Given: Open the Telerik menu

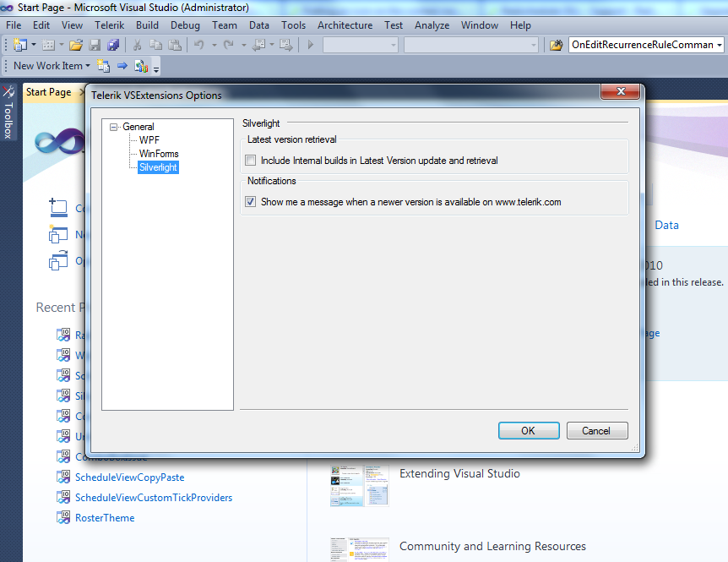Looking at the screenshot, I should [110, 25].
